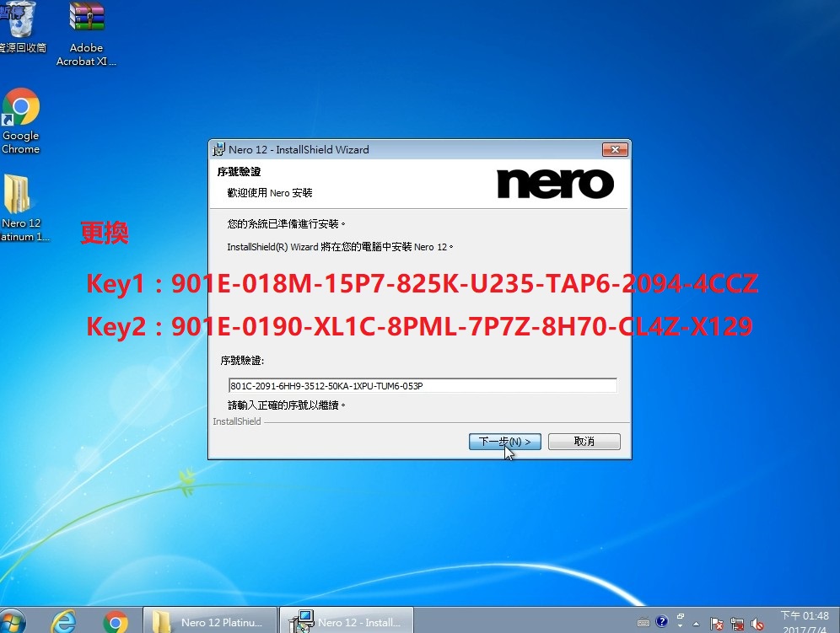The width and height of the screenshot is (840, 633).
Task: Select the Google Chrome desktop shortcut
Action: (21, 121)
